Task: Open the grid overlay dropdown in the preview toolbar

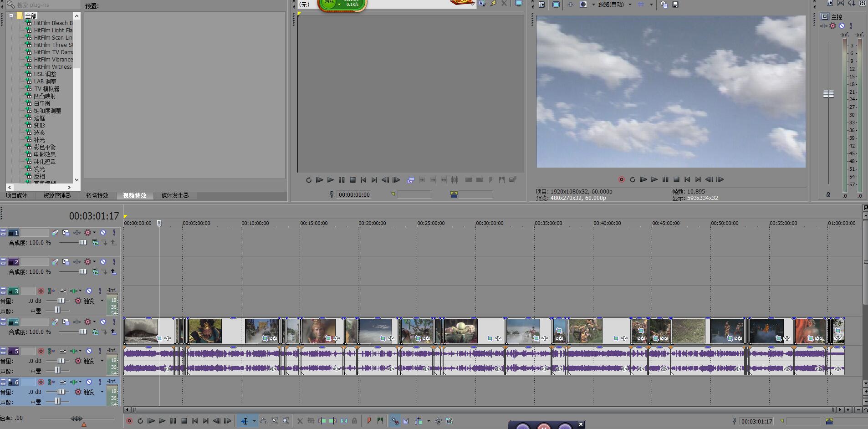Action: [651, 5]
